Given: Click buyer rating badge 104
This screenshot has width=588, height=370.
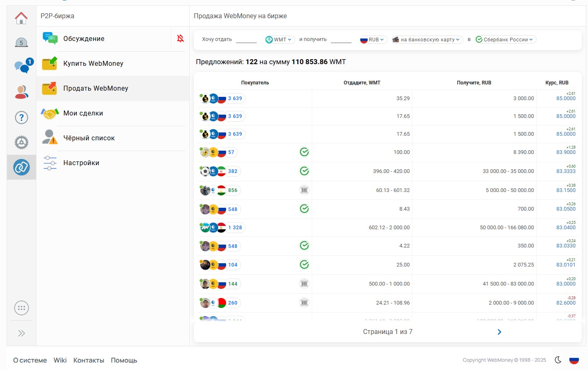Looking at the screenshot, I should pyautogui.click(x=233, y=265).
